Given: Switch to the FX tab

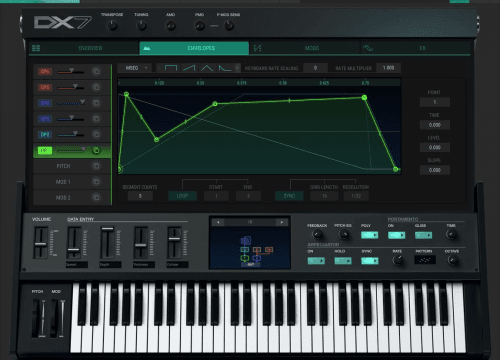Looking at the screenshot, I should (x=415, y=48).
